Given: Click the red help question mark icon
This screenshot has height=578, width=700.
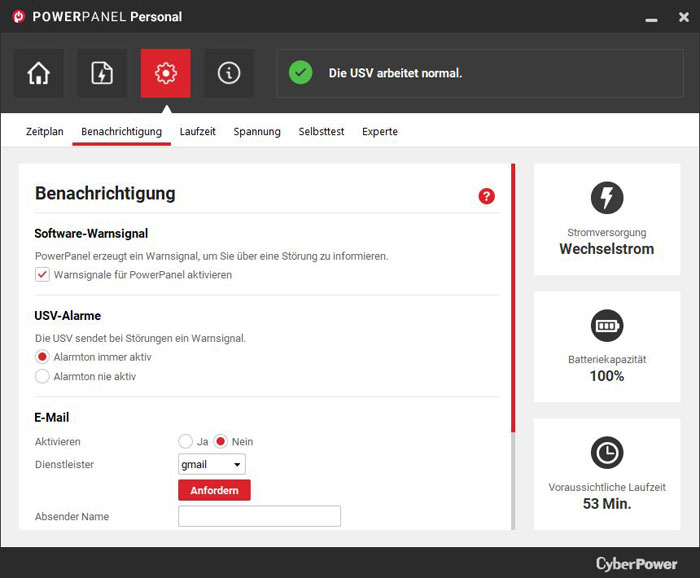Looking at the screenshot, I should pyautogui.click(x=487, y=196).
